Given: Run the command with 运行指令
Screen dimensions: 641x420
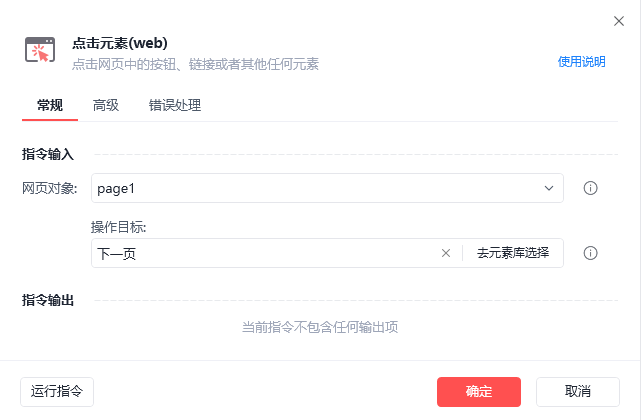Looking at the screenshot, I should 57,391.
